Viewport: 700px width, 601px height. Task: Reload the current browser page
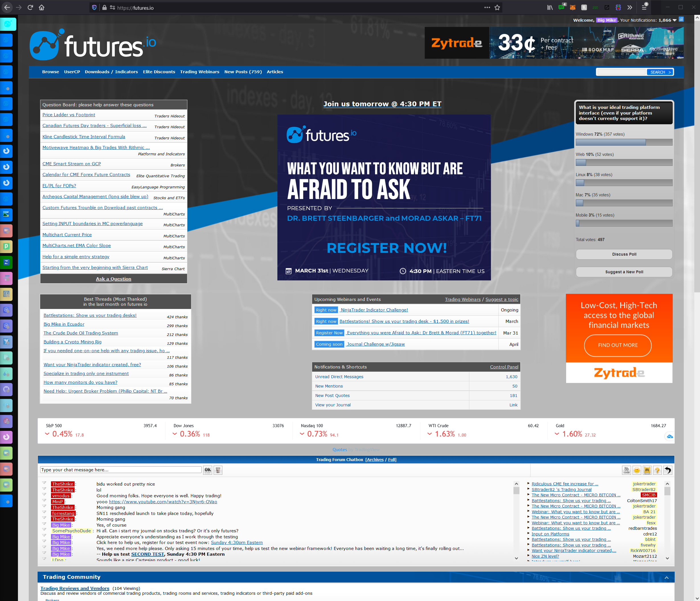click(x=30, y=7)
